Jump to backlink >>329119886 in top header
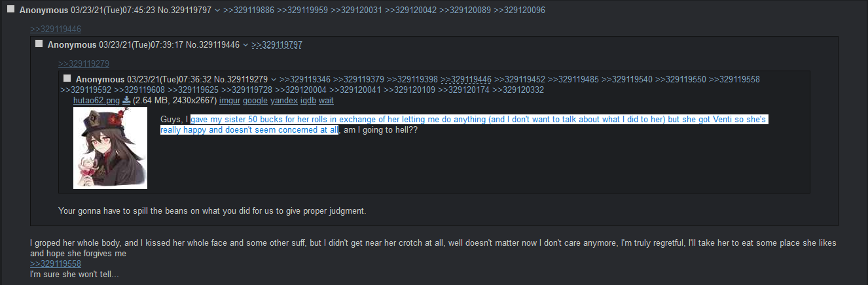Viewport: 868px width, 285px height. [248, 10]
